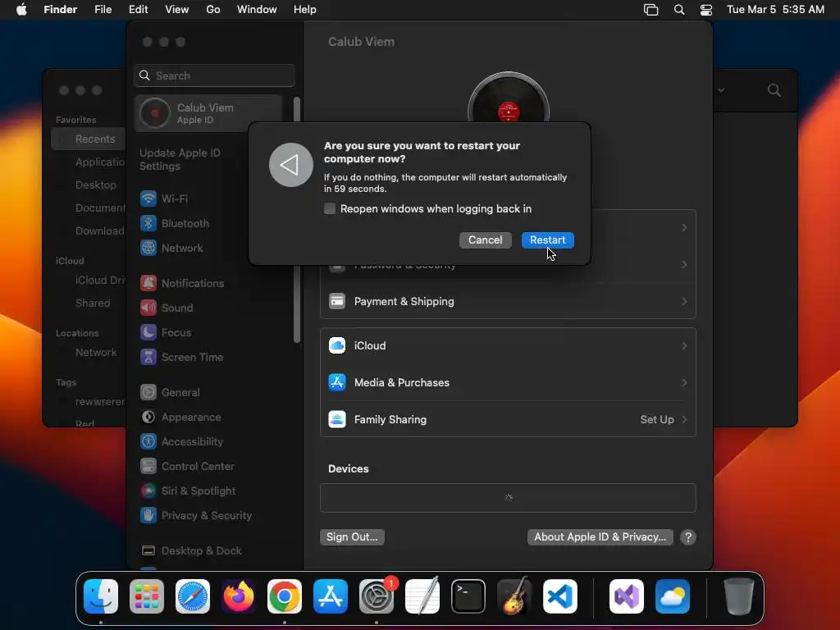Click Update Apple ID Settings text

coord(180,160)
